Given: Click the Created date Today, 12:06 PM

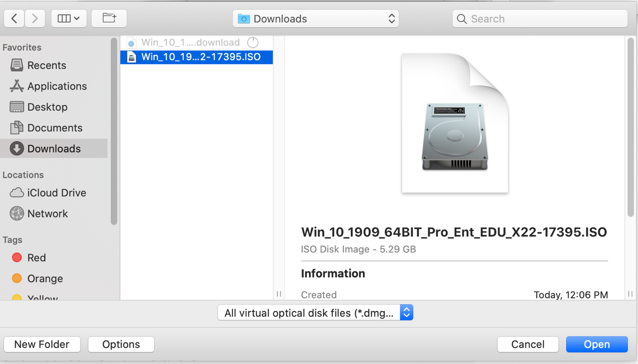Looking at the screenshot, I should pyautogui.click(x=571, y=295).
